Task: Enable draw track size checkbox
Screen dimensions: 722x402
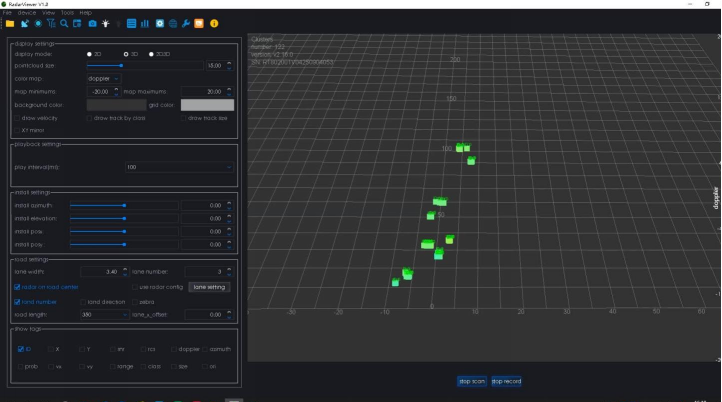Action: coord(184,118)
